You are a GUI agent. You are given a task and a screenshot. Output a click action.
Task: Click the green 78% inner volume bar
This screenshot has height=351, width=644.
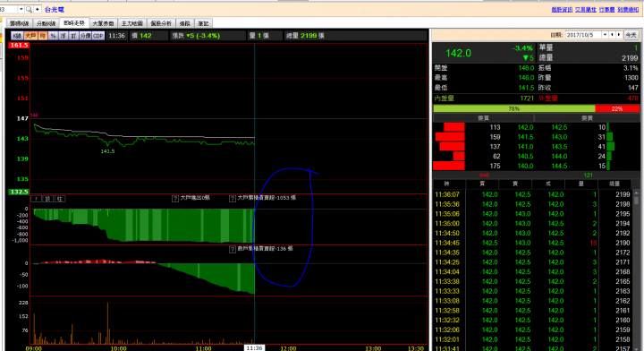513,108
